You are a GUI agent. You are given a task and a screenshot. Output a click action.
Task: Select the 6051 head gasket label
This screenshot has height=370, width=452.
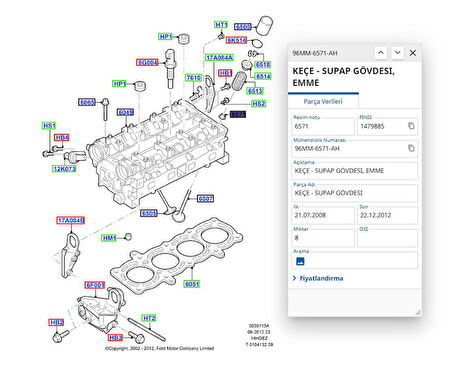click(x=192, y=284)
